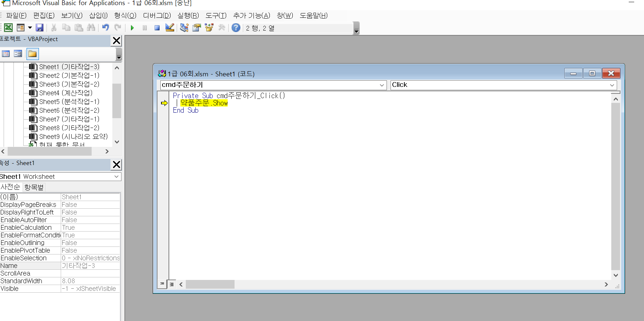Toggle Folders view in project pane
644x321 pixels.
point(32,54)
